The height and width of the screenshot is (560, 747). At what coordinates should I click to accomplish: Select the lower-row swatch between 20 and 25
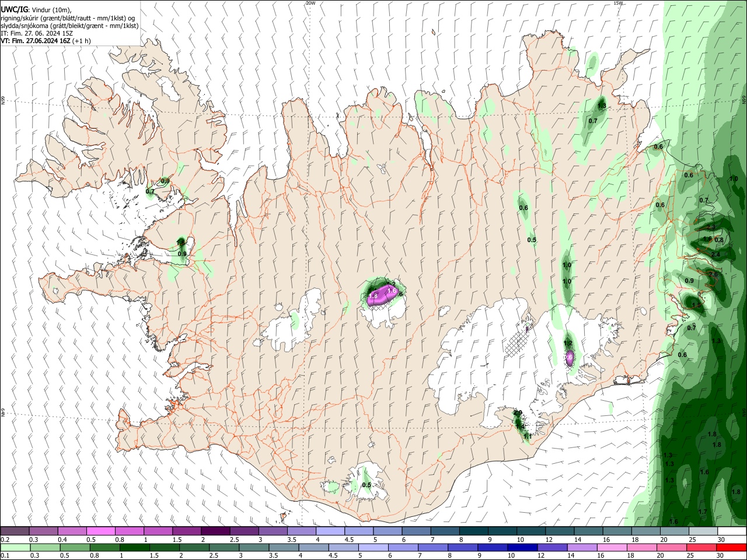point(672,548)
